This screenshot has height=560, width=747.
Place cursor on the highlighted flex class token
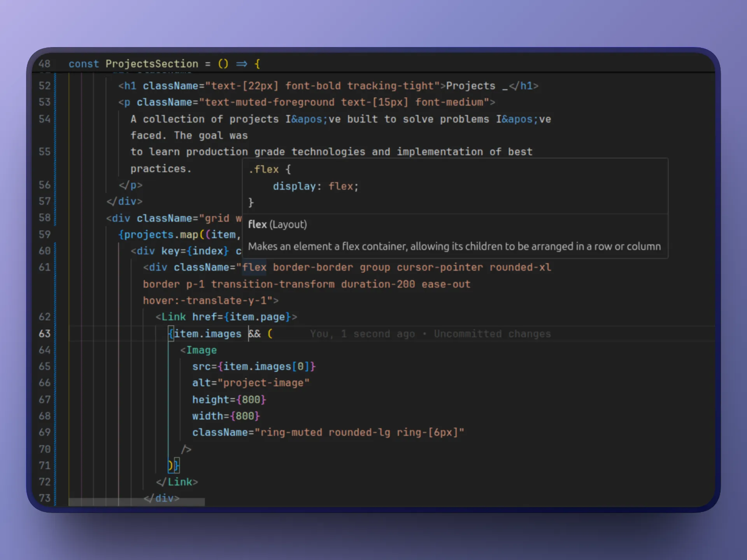pos(254,267)
